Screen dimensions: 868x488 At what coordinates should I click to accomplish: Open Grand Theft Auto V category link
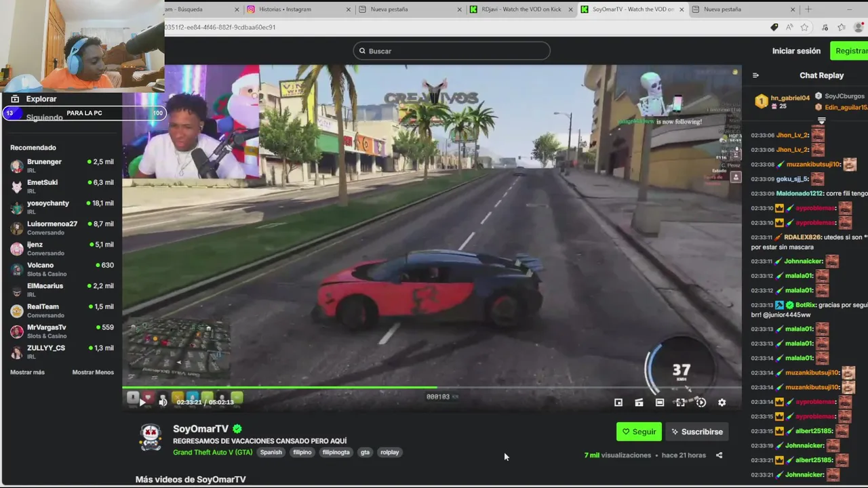pos(212,452)
